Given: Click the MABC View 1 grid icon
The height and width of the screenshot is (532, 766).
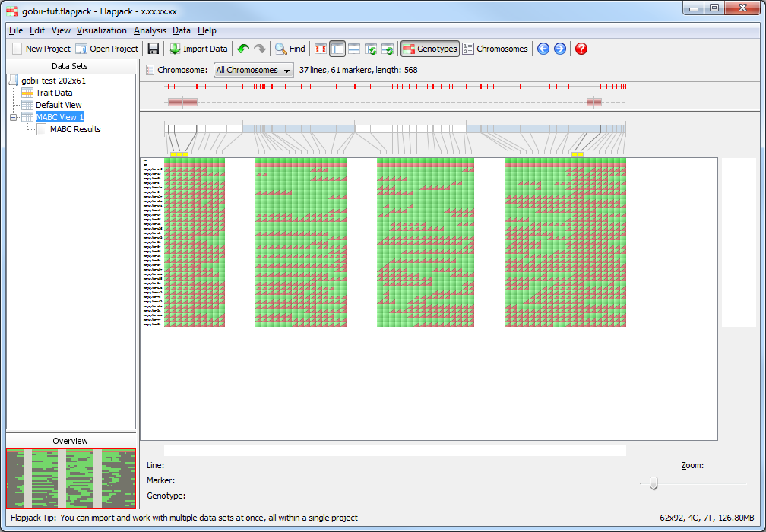Looking at the screenshot, I should coord(27,117).
